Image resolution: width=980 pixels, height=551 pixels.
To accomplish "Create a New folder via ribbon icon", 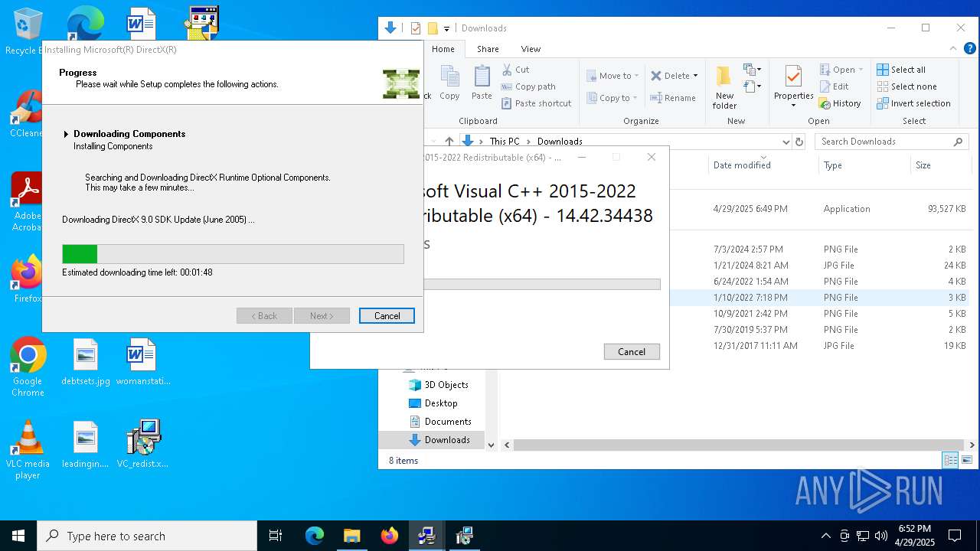I will click(x=724, y=87).
